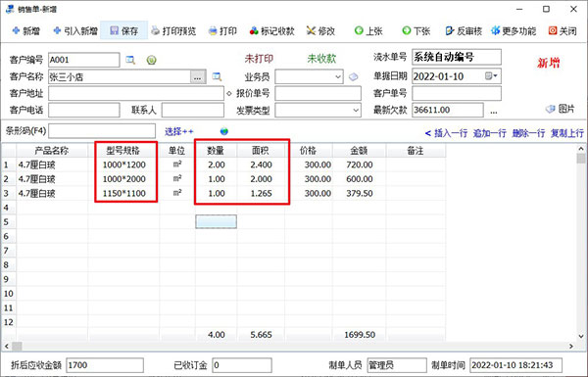Click 标记收款 in the toolbar
This screenshot has width=588, height=377.
272,30
